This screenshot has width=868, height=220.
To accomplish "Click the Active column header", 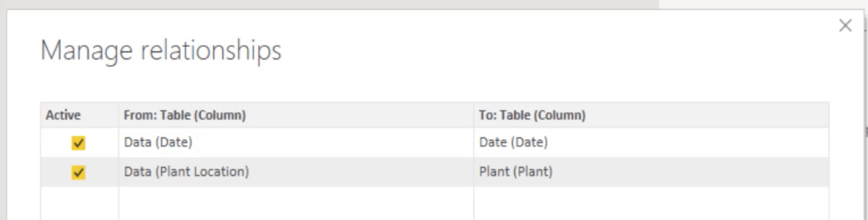I will point(64,115).
